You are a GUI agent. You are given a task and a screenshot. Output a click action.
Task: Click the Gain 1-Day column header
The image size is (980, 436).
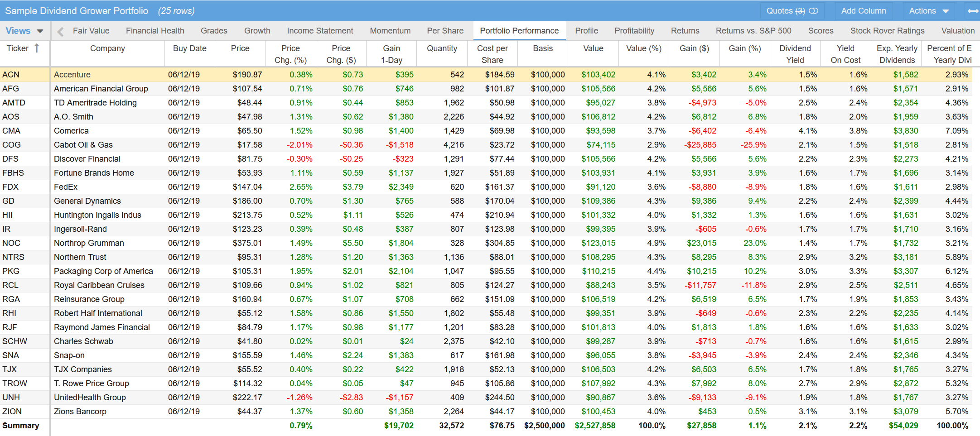point(391,54)
